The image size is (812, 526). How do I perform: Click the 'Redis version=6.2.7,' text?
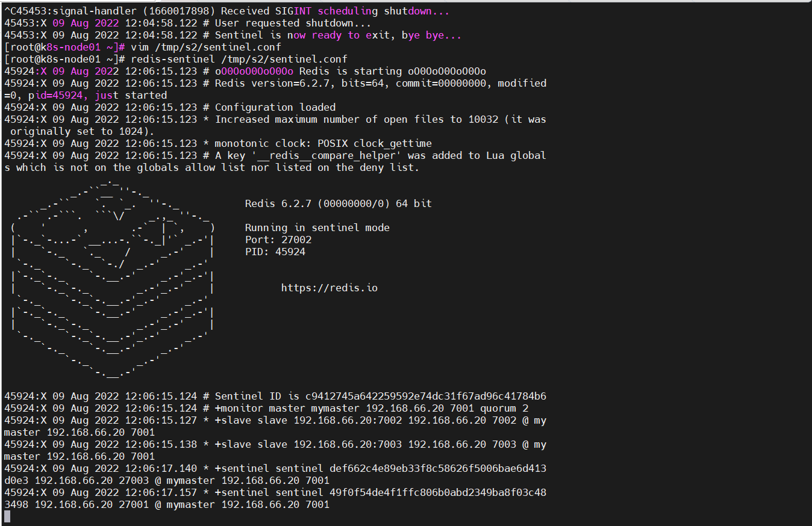coord(275,83)
